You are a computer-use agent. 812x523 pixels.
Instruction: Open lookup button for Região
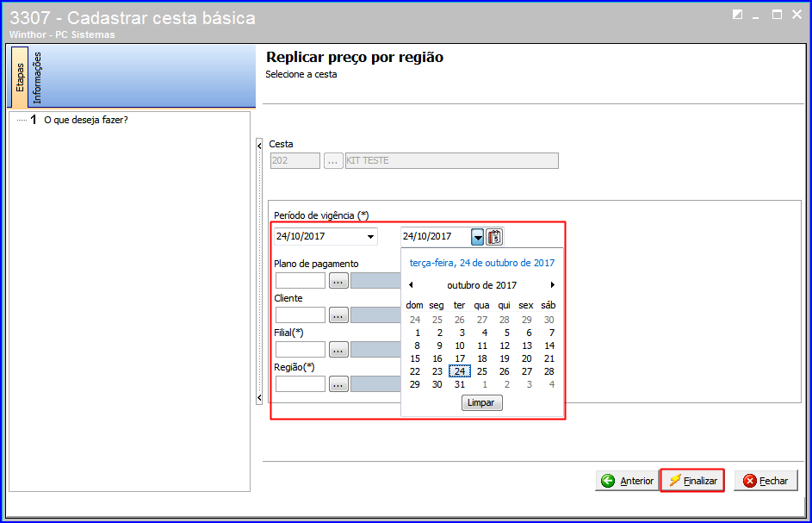coord(338,384)
